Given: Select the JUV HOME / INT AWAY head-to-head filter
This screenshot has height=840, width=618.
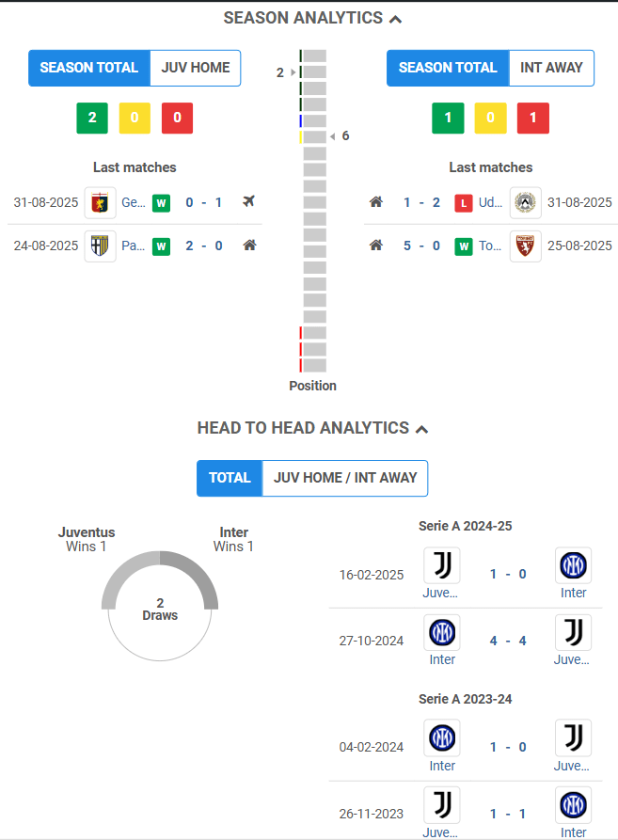Looking at the screenshot, I should pyautogui.click(x=345, y=478).
